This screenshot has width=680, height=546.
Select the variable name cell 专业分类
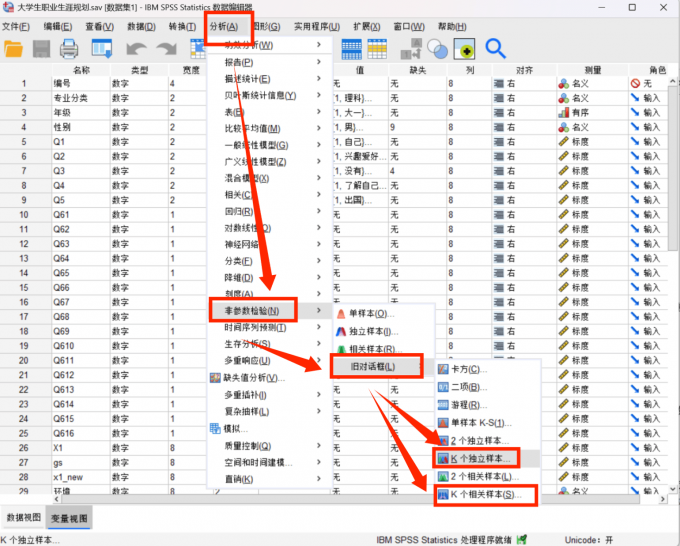click(x=81, y=98)
